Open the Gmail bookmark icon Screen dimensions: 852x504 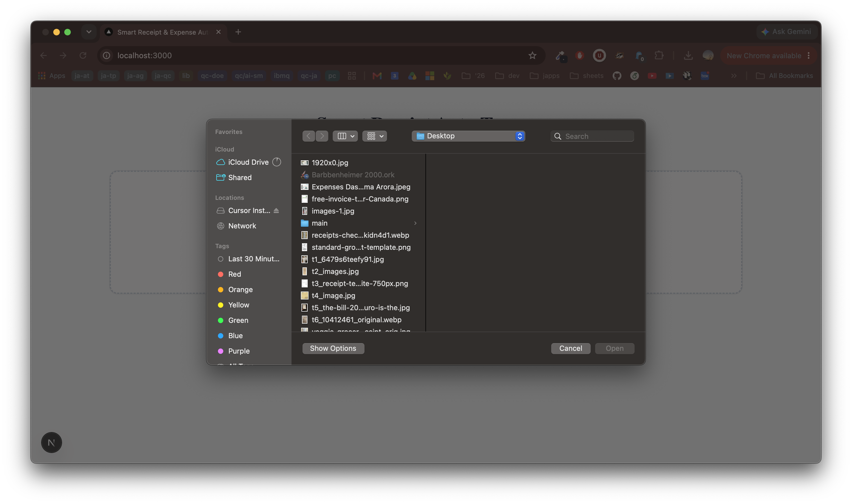point(377,76)
